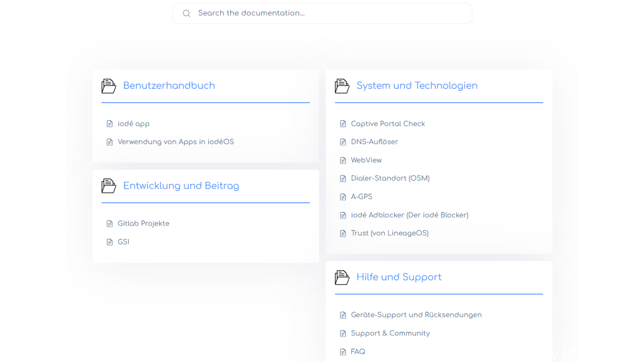The height and width of the screenshot is (362, 644).
Task: Click document icon beside Dialer-Standort (OSM)
Action: pyautogui.click(x=343, y=179)
